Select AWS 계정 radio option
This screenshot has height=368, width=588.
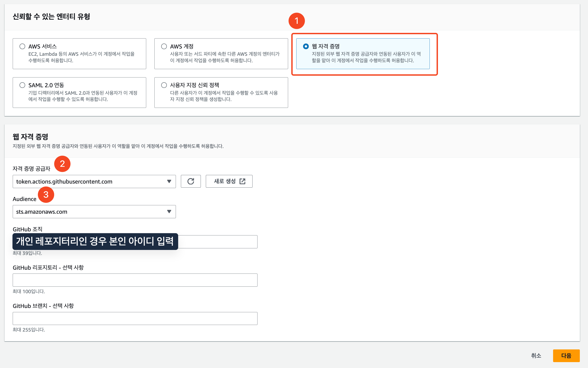coord(164,46)
